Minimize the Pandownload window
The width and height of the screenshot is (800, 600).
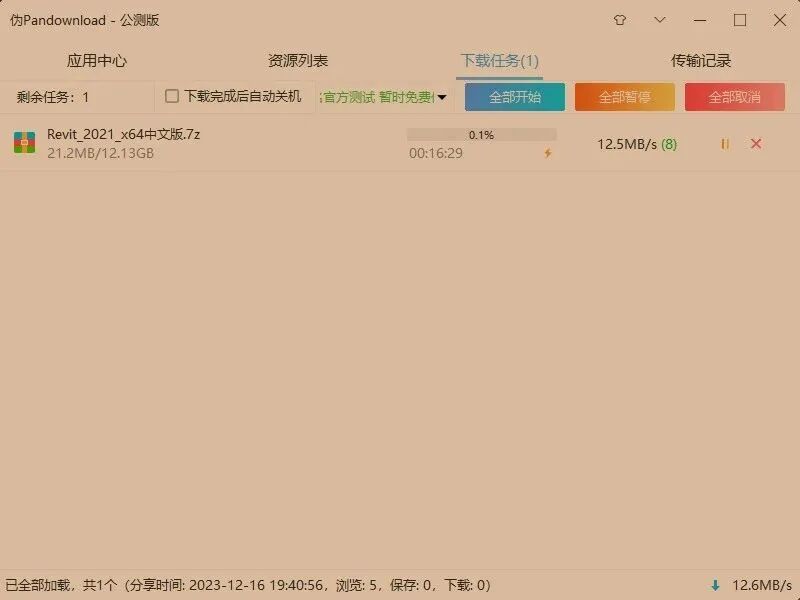click(x=700, y=20)
